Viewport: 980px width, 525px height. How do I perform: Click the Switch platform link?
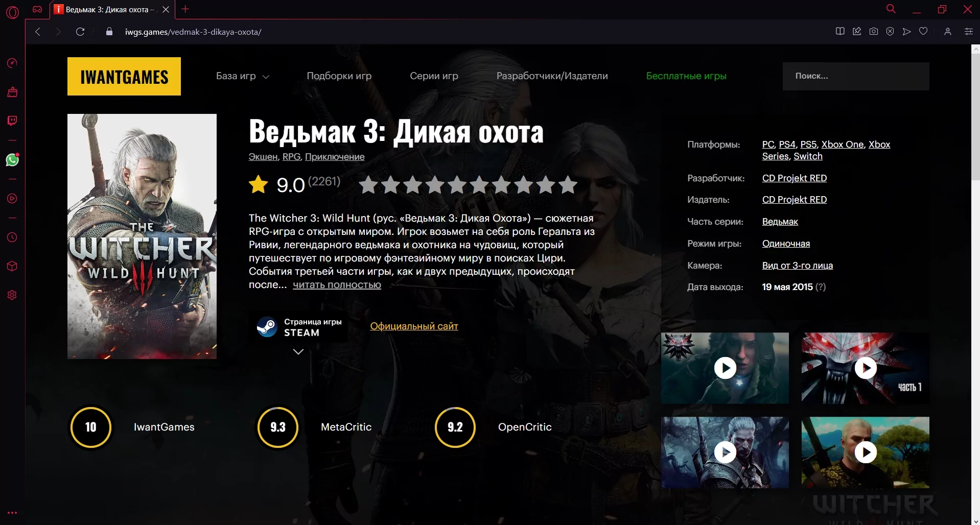click(x=808, y=156)
